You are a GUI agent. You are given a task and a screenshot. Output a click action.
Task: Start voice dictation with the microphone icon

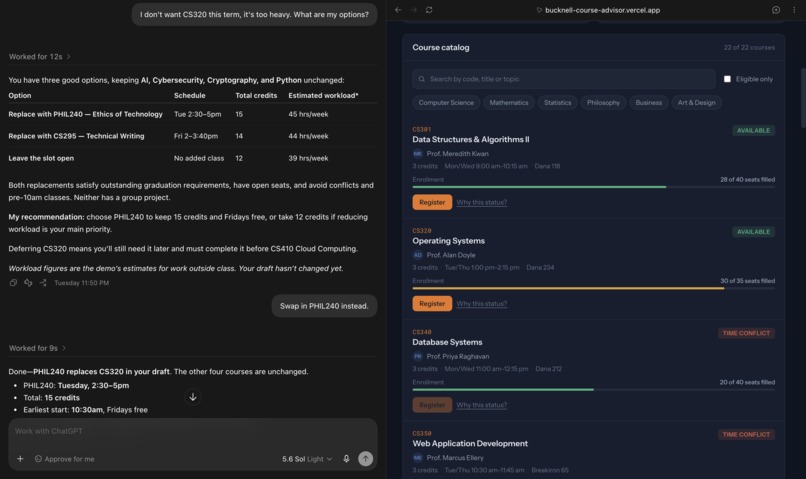346,458
